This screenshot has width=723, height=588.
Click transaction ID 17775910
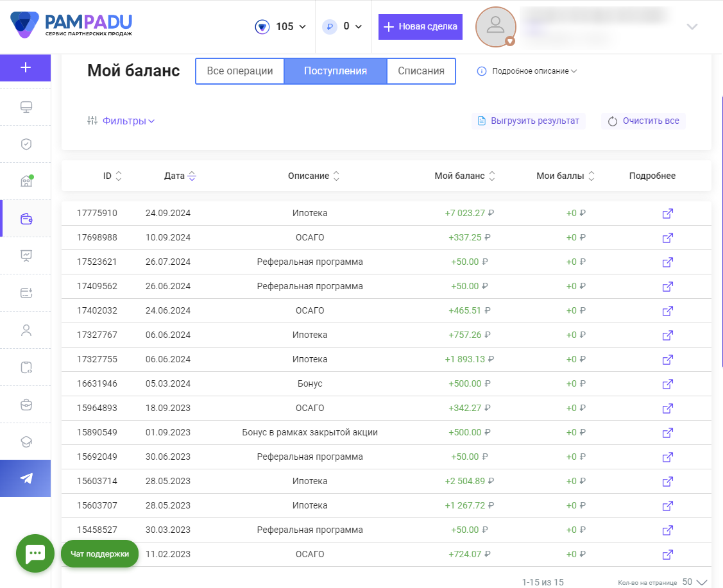[x=97, y=213]
